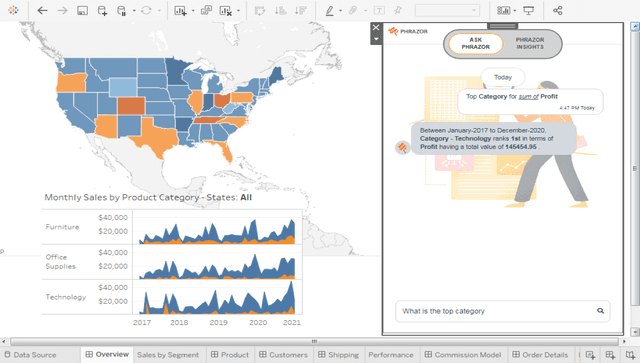Start presentation mode
Screen dimensions: 640x363
(529, 11)
